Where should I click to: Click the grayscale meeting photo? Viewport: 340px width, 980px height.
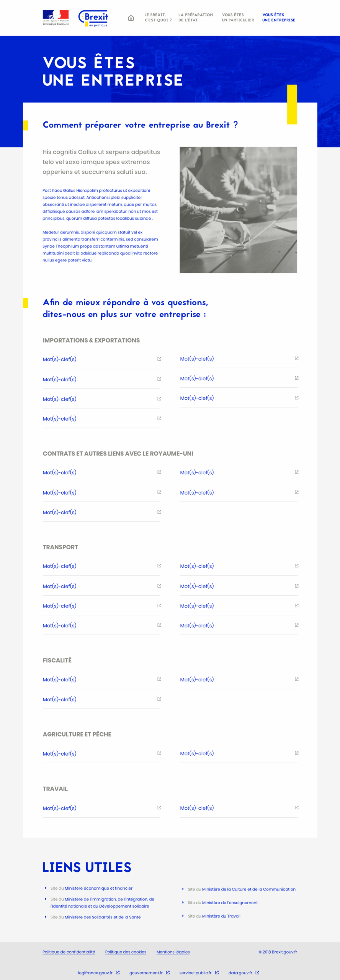238,210
